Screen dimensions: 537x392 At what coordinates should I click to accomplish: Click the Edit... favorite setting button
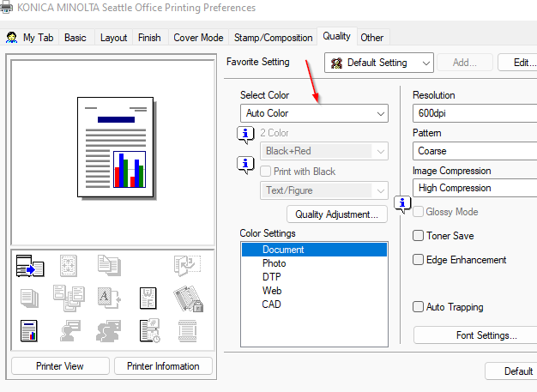(517, 63)
